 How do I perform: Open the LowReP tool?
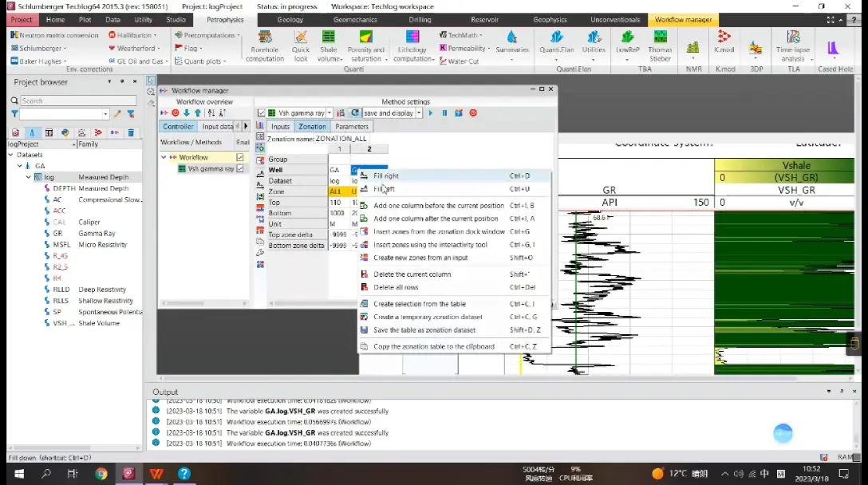coord(627,42)
